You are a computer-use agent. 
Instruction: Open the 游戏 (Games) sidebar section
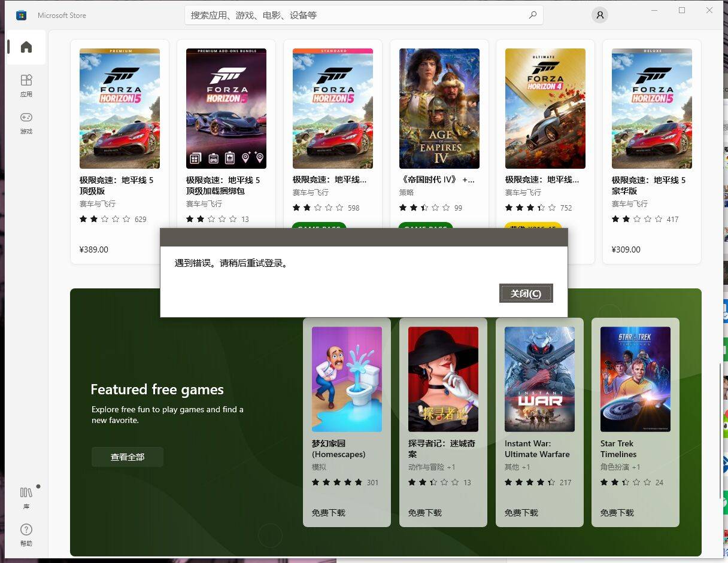[x=25, y=123]
